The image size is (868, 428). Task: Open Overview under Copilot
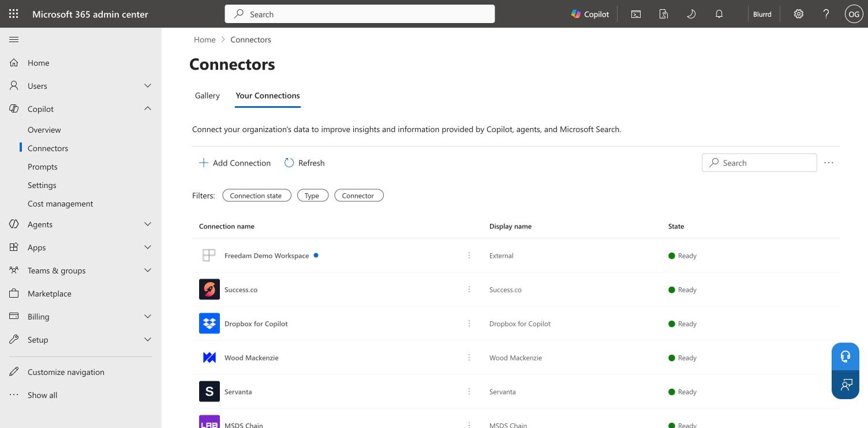point(44,130)
